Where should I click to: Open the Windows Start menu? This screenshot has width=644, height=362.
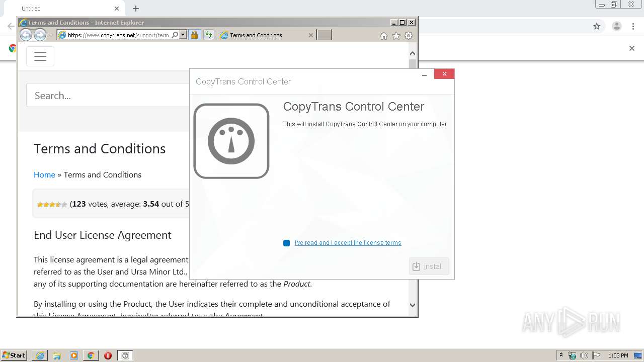[14, 355]
